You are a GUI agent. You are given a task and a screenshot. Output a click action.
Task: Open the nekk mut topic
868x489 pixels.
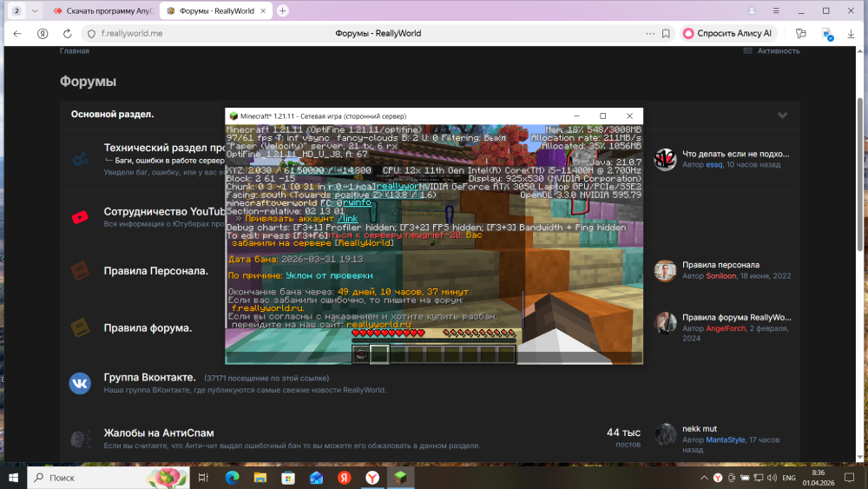pyautogui.click(x=699, y=429)
